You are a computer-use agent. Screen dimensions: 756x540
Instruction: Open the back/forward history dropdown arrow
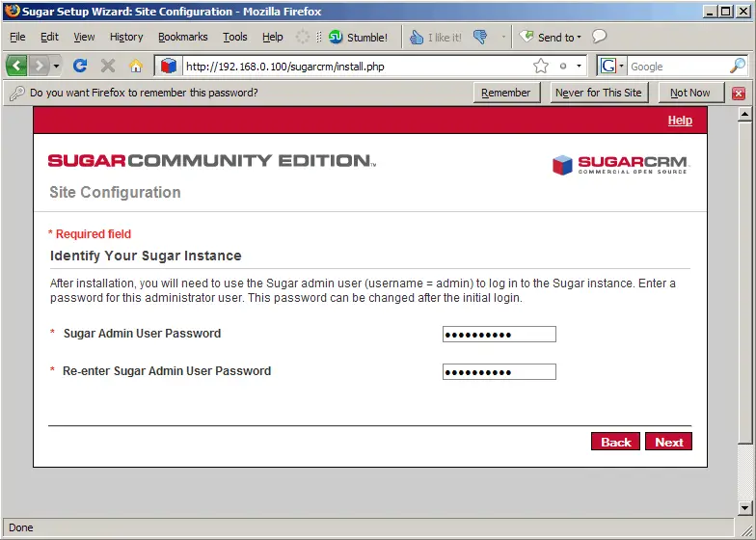click(x=56, y=66)
